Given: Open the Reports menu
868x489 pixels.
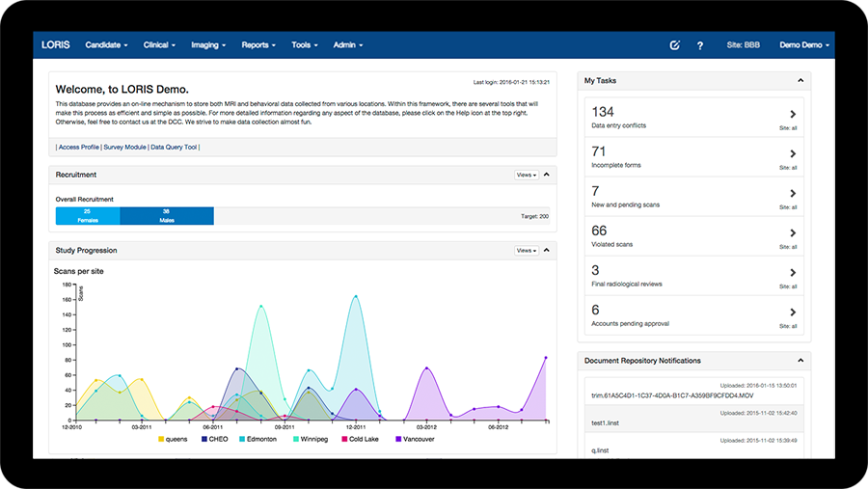Looking at the screenshot, I should click(x=258, y=45).
